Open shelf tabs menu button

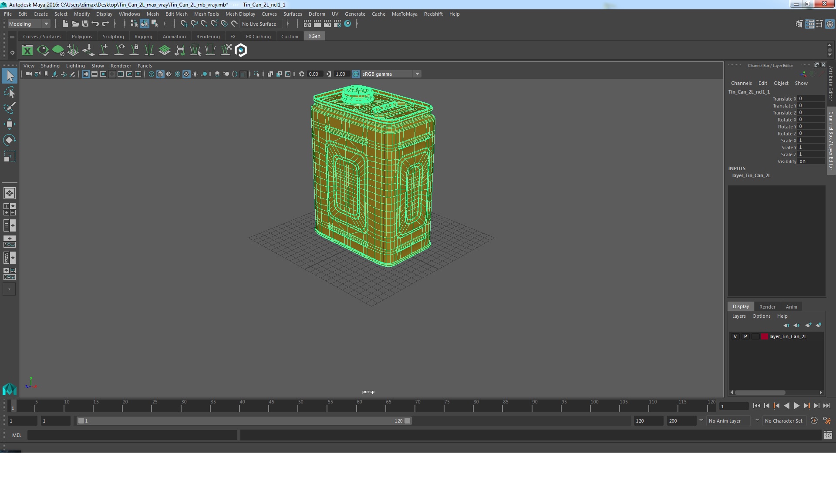coord(12,37)
